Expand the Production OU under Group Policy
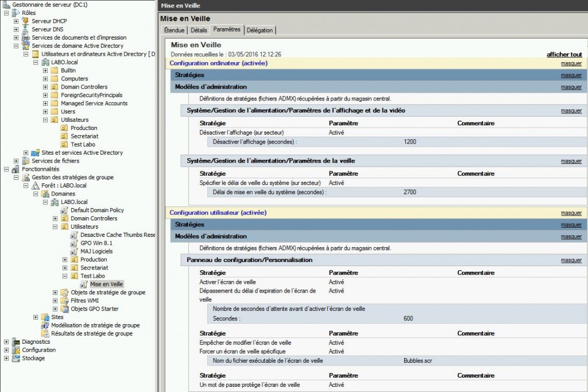Image resolution: width=588 pixels, height=392 pixels. (x=65, y=259)
